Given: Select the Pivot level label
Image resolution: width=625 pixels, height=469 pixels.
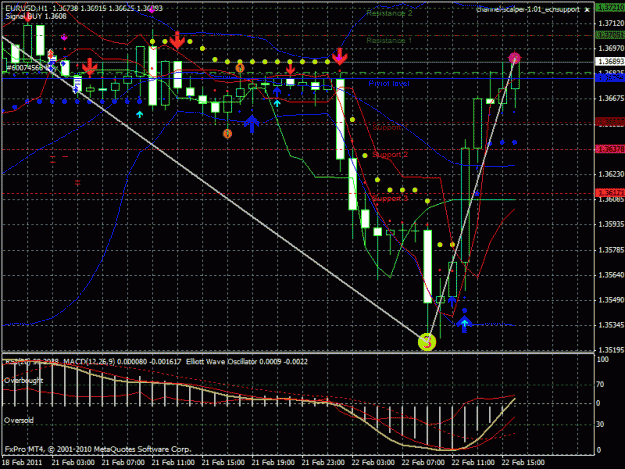Looking at the screenshot, I should pyautogui.click(x=389, y=83).
